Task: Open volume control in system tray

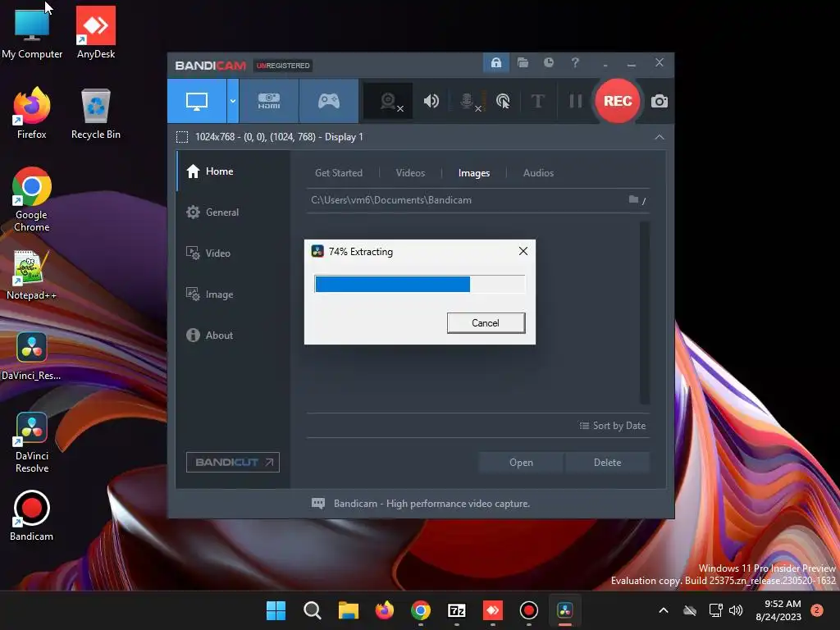Action: [x=736, y=610]
